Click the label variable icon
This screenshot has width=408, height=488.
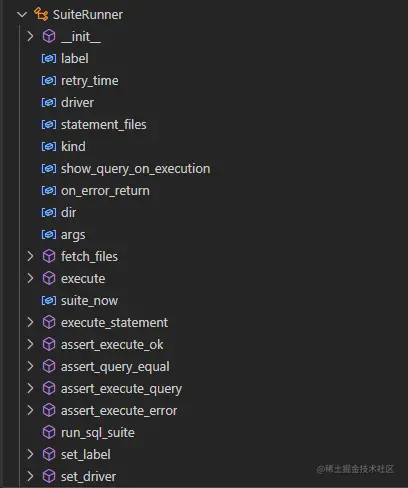coord(49,59)
